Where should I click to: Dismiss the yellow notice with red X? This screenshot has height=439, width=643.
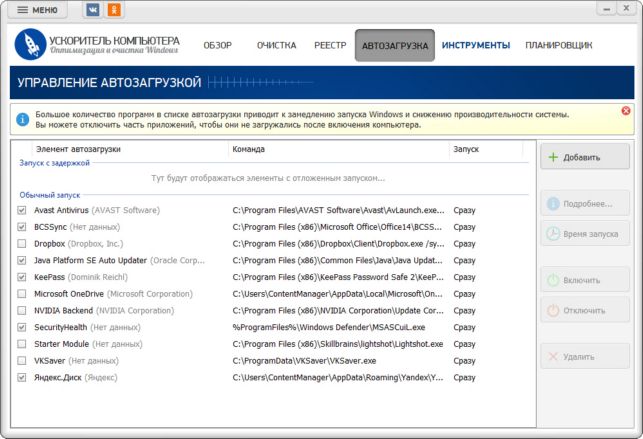626,111
